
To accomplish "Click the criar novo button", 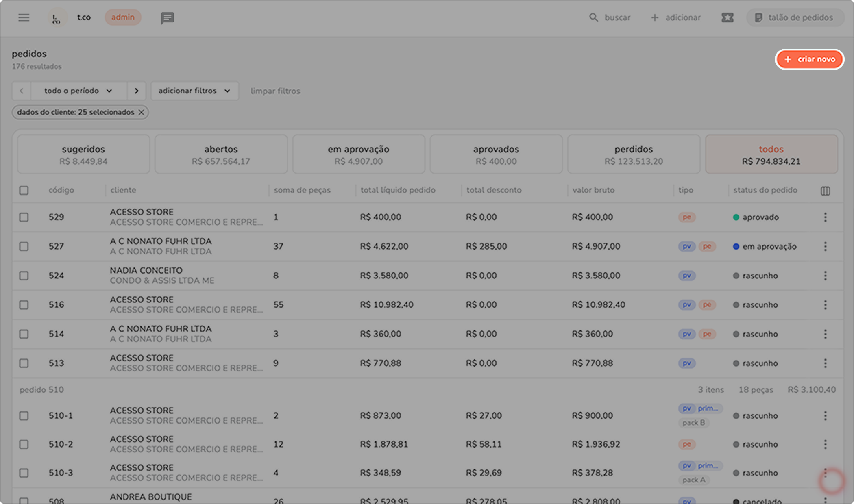I will [x=809, y=59].
